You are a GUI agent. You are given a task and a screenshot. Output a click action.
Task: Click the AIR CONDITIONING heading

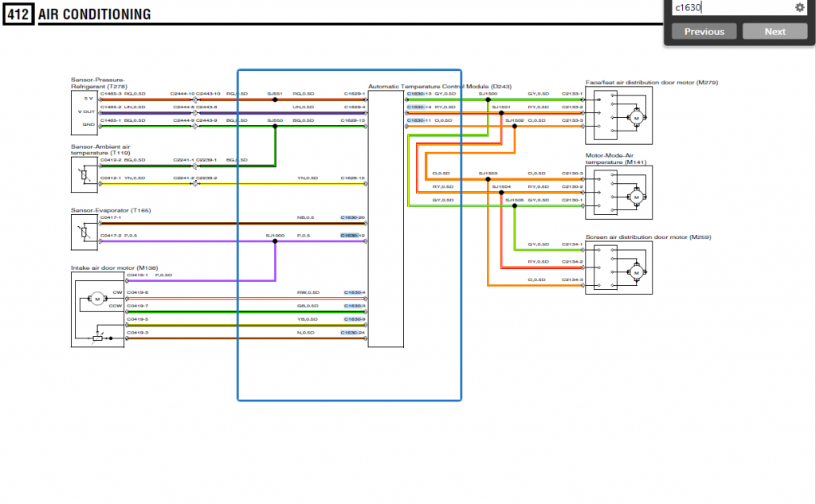(94, 14)
